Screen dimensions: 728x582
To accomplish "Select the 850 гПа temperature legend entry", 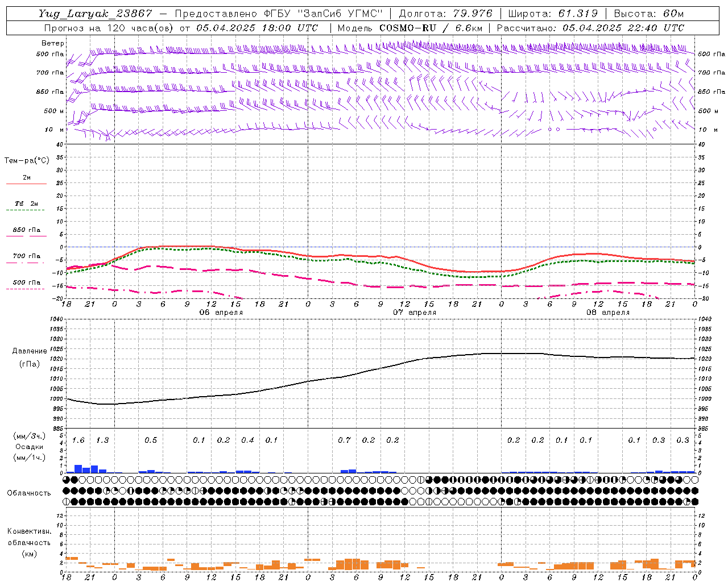I will click(x=27, y=230).
